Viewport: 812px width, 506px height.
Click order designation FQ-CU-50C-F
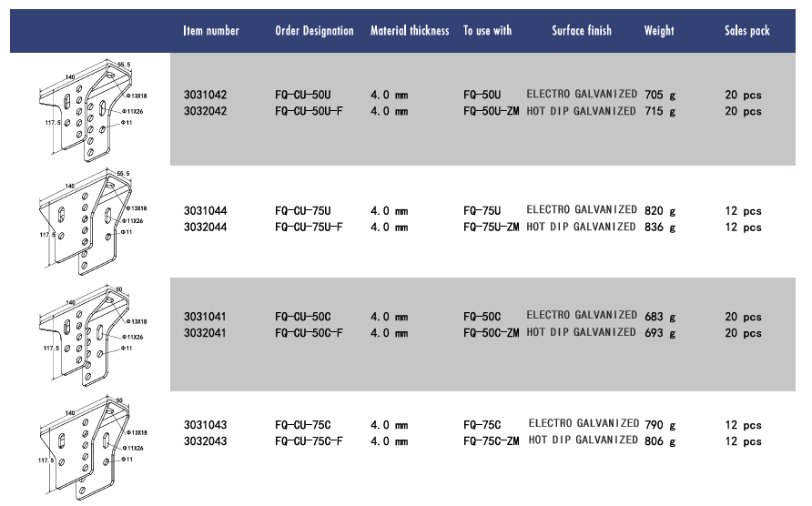pos(309,332)
